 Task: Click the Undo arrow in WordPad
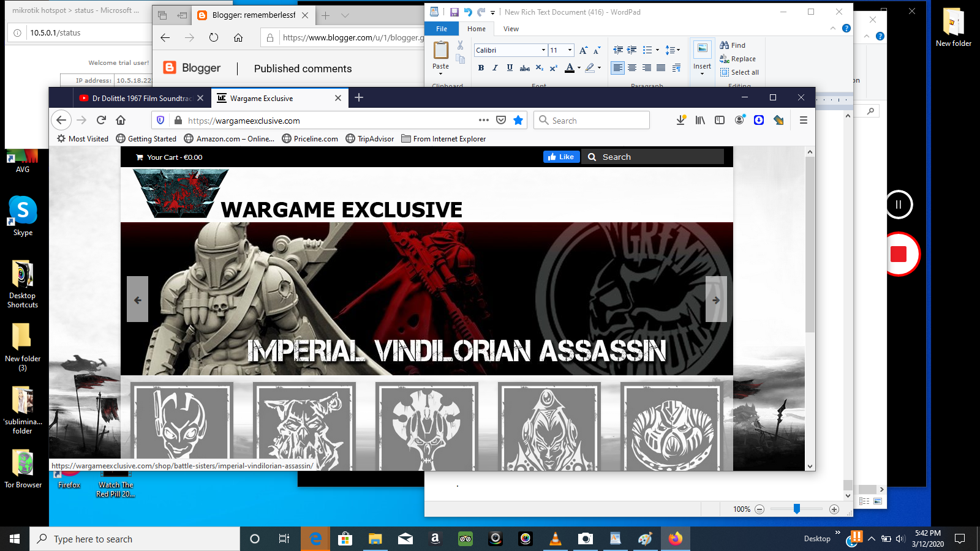(x=468, y=12)
